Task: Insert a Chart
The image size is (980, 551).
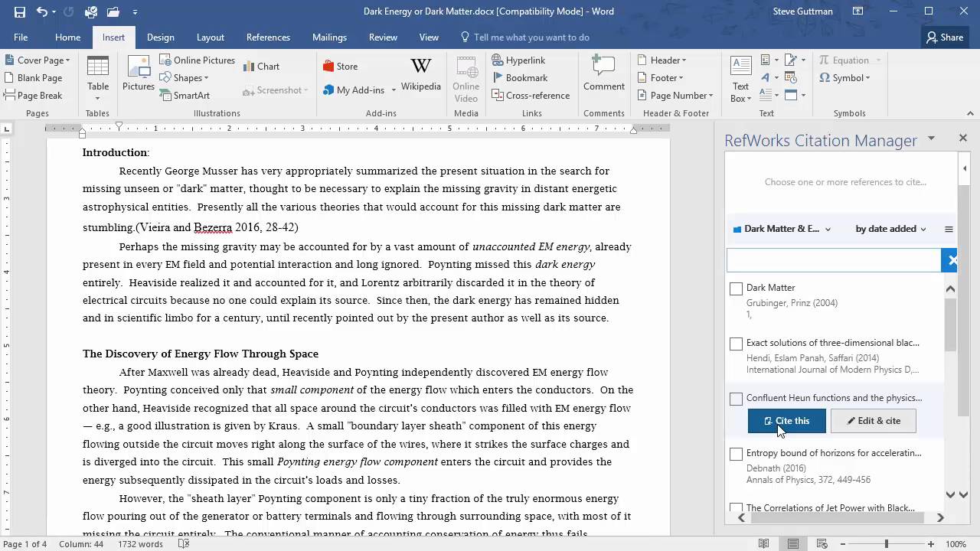Action: (x=262, y=67)
